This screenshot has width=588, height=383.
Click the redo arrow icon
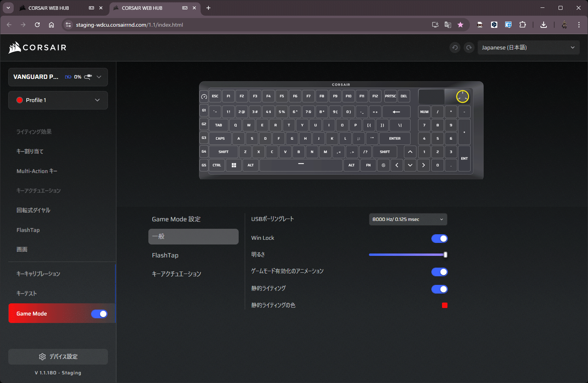click(x=469, y=47)
